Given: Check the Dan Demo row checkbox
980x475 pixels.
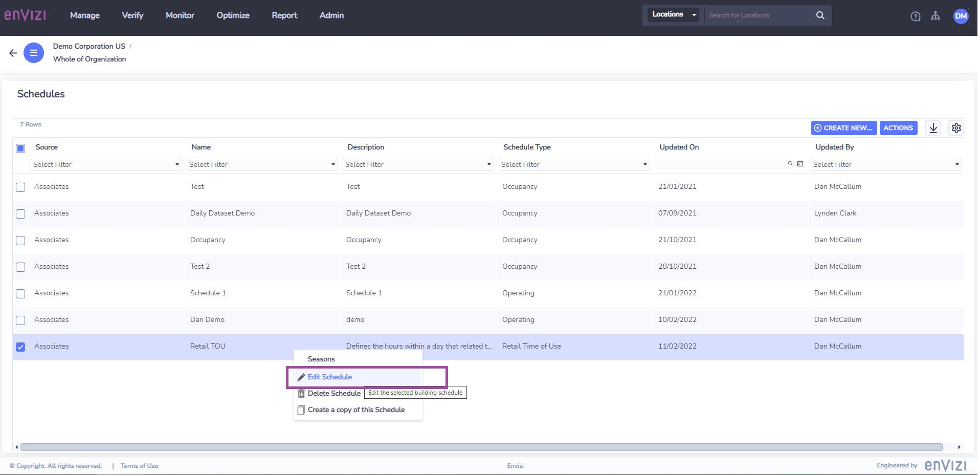Looking at the screenshot, I should click(20, 320).
